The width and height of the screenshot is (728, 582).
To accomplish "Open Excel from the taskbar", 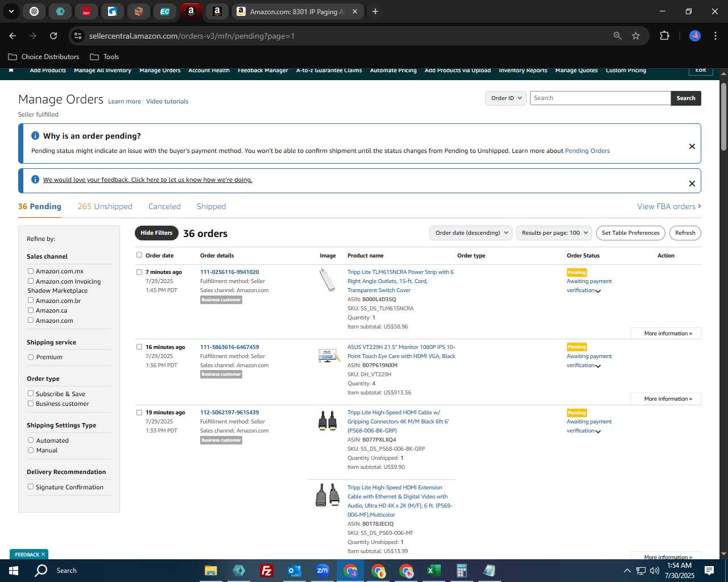I will [434, 571].
